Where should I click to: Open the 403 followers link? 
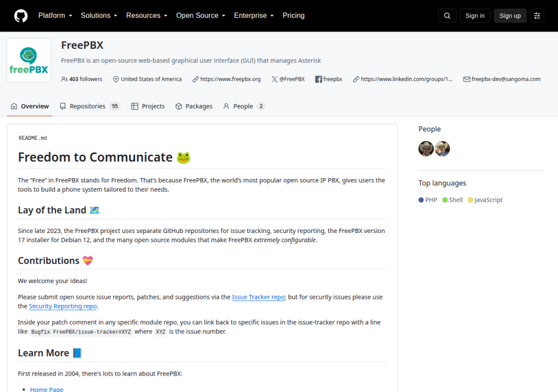pyautogui.click(x=86, y=79)
